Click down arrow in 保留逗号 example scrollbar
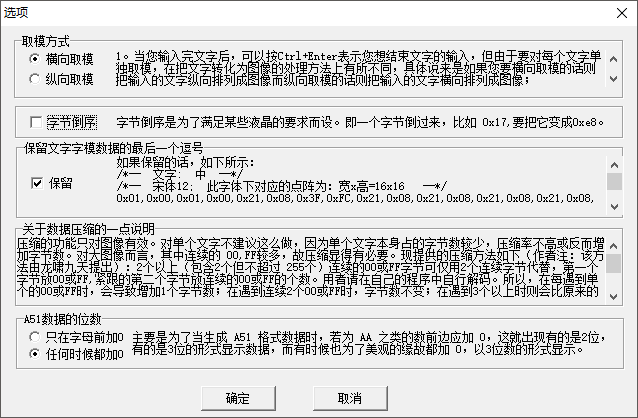This screenshot has width=638, height=418. pos(614,206)
